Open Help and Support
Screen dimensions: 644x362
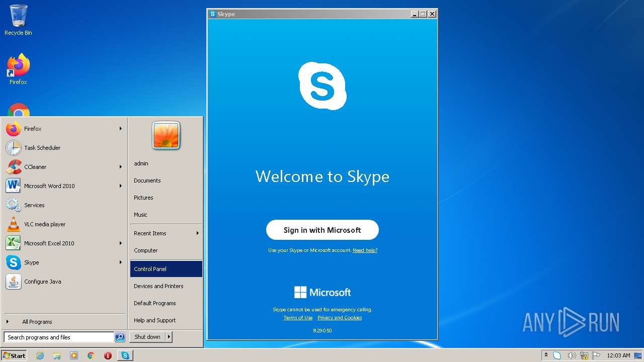coord(166,320)
